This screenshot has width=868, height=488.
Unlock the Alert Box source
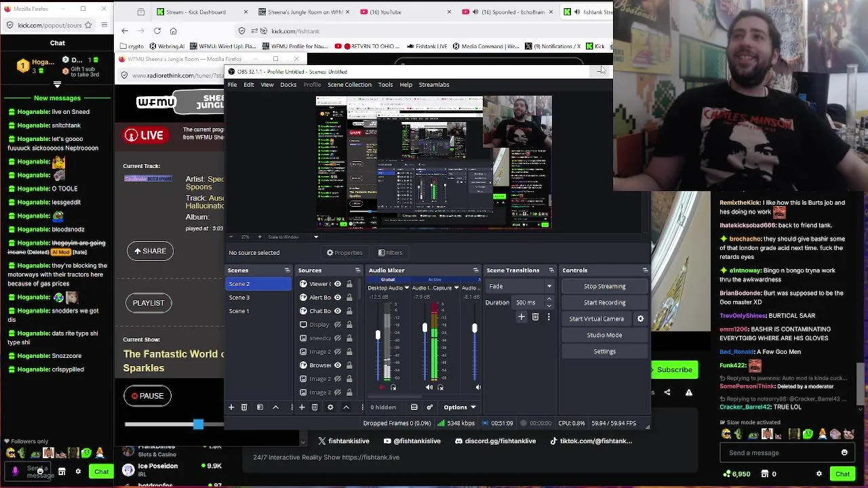(349, 298)
